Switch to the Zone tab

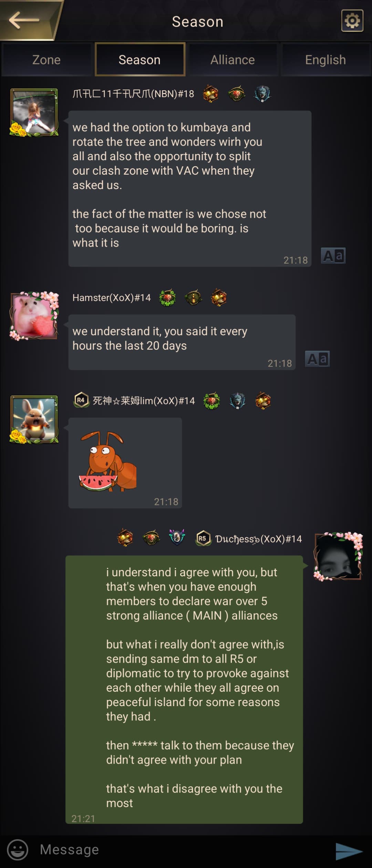point(46,60)
